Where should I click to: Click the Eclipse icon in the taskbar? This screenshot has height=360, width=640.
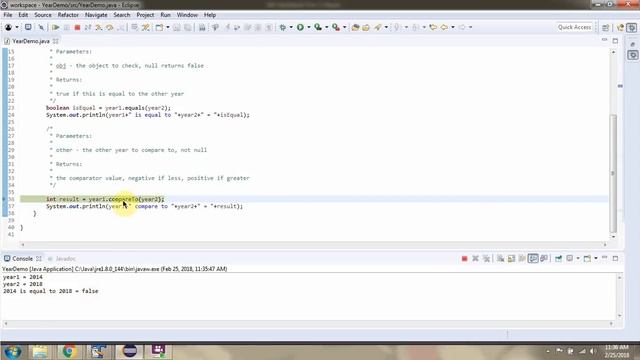click(129, 351)
